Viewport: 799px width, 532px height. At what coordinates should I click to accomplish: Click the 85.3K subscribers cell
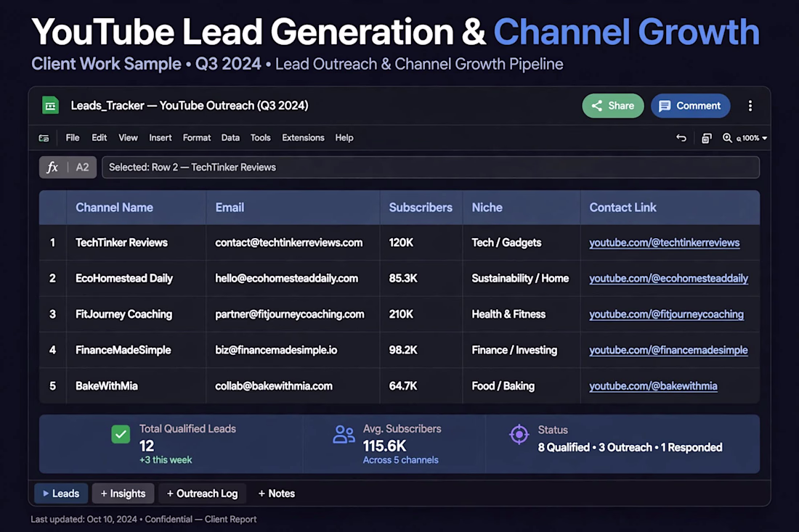[x=421, y=279]
